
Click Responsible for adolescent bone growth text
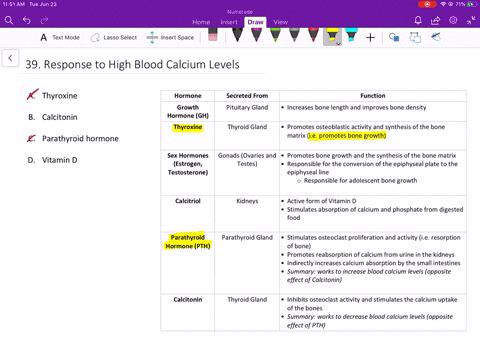tap(360, 180)
